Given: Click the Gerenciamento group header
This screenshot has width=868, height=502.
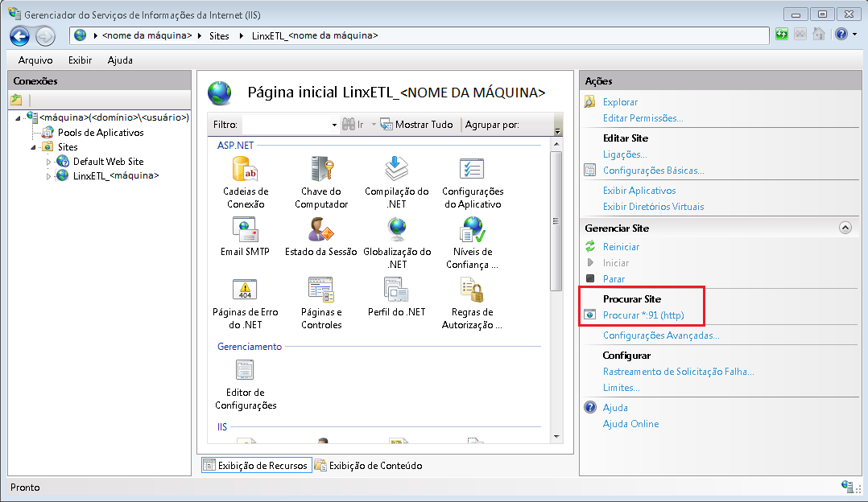Looking at the screenshot, I should point(249,347).
